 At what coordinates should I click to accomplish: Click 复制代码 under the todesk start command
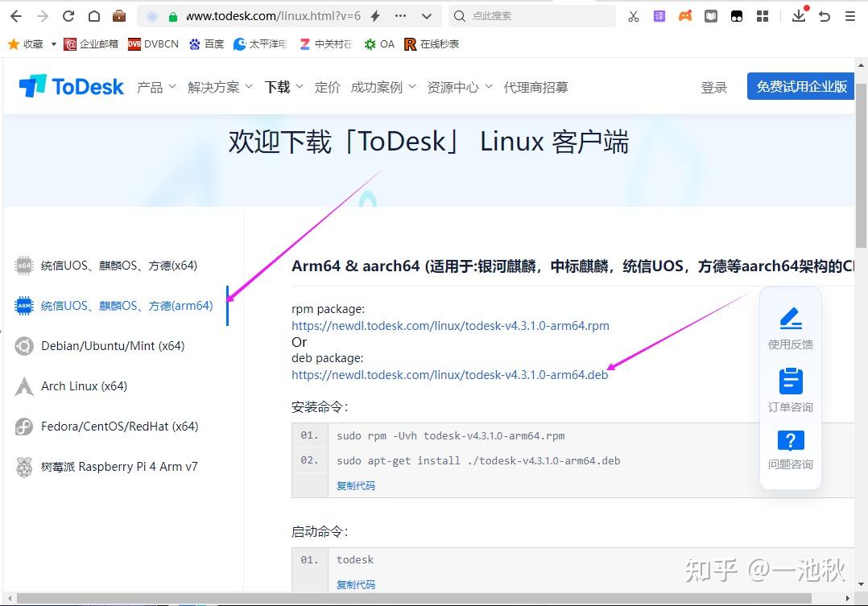tap(355, 584)
